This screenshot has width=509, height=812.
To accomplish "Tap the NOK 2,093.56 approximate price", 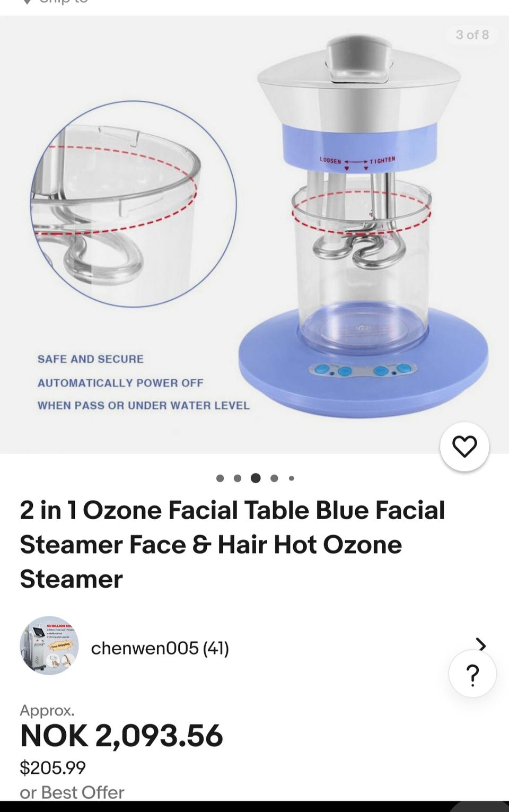I will tap(121, 736).
